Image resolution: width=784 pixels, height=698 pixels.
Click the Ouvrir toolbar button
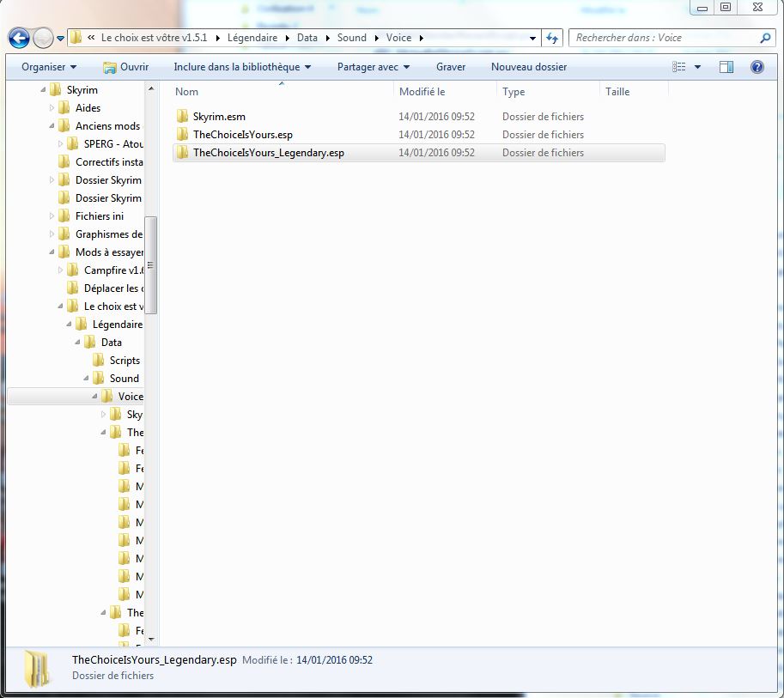(126, 67)
